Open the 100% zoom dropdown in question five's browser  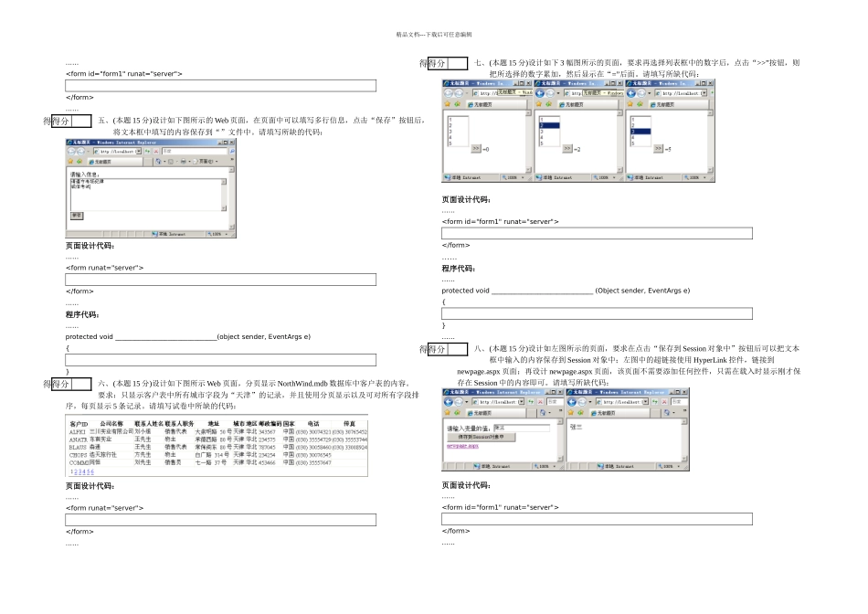tap(227, 234)
